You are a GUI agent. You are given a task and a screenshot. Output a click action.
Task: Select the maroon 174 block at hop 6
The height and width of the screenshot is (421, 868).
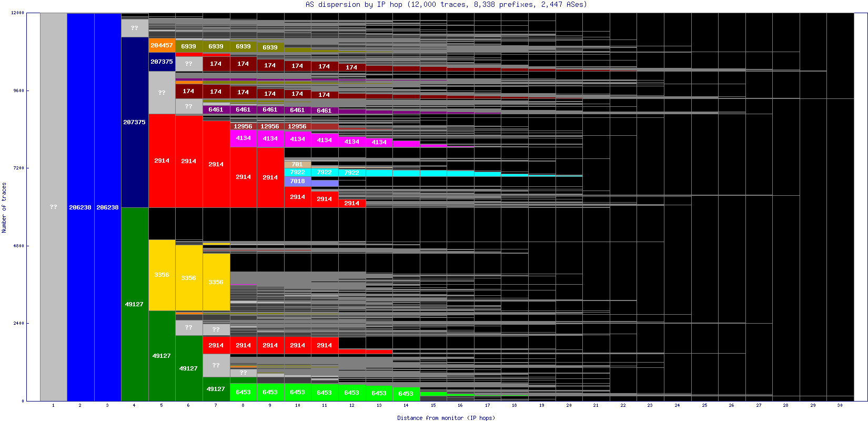(x=189, y=91)
